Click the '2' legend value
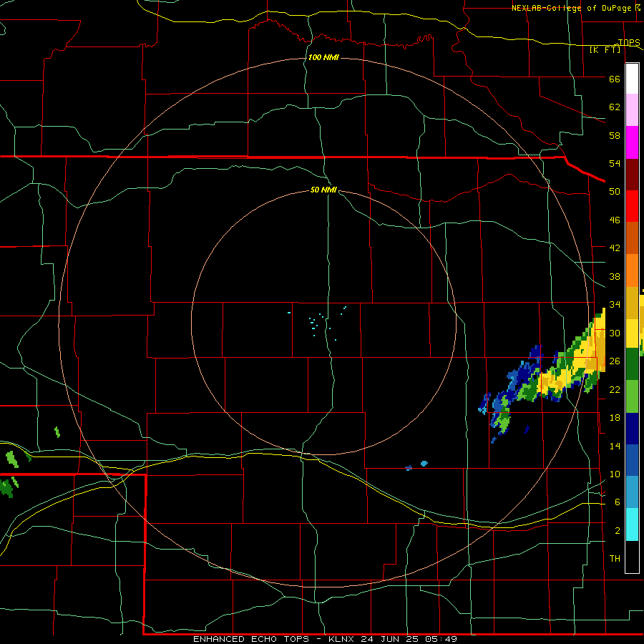The height and width of the screenshot is (644, 644). pos(618,531)
